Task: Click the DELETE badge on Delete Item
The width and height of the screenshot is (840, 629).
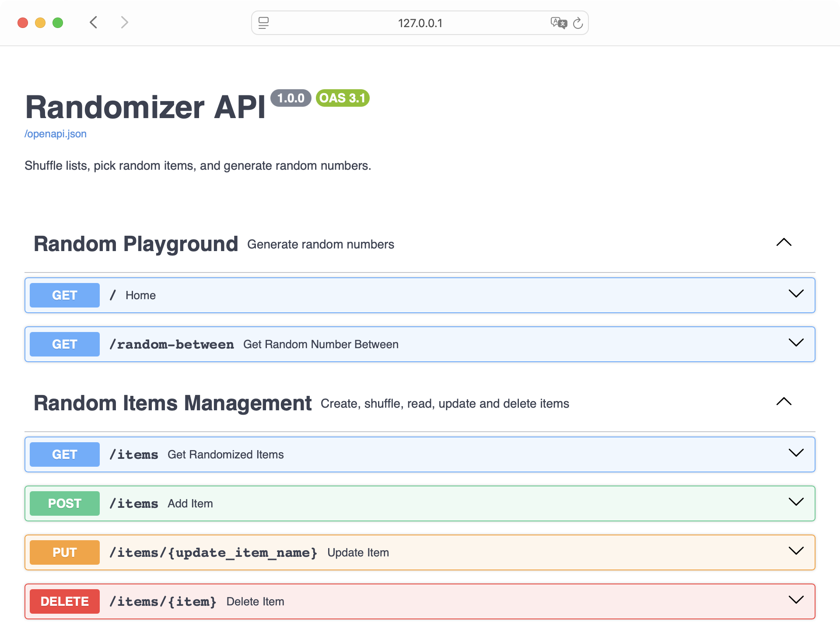Action: point(64,601)
